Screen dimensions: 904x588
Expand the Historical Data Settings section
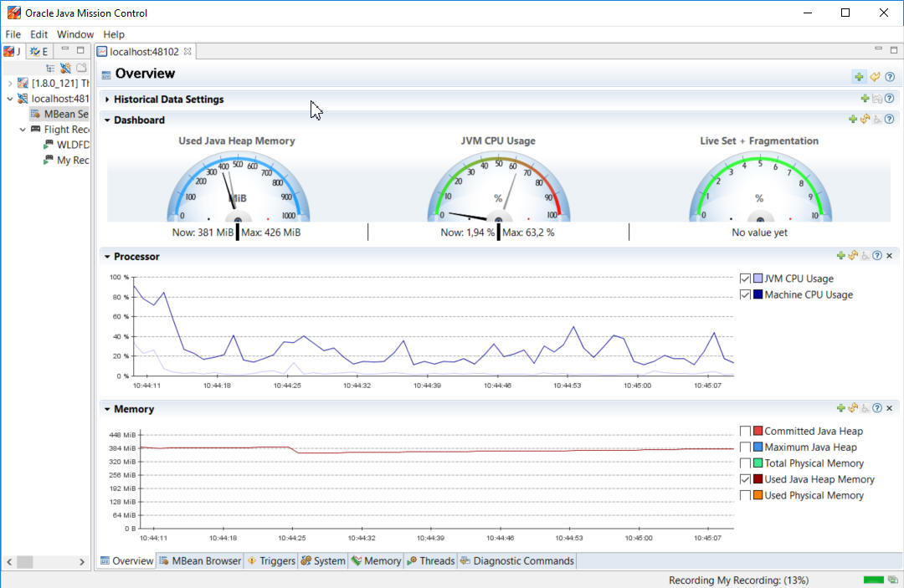coord(107,100)
